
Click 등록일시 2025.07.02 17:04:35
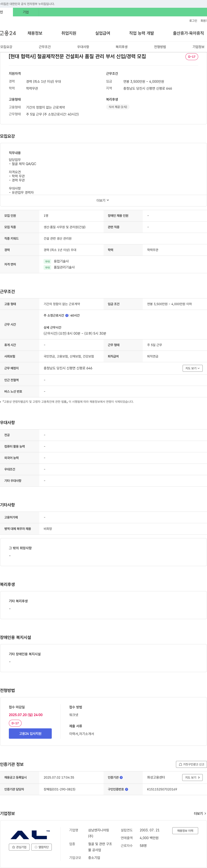click(59, 778)
